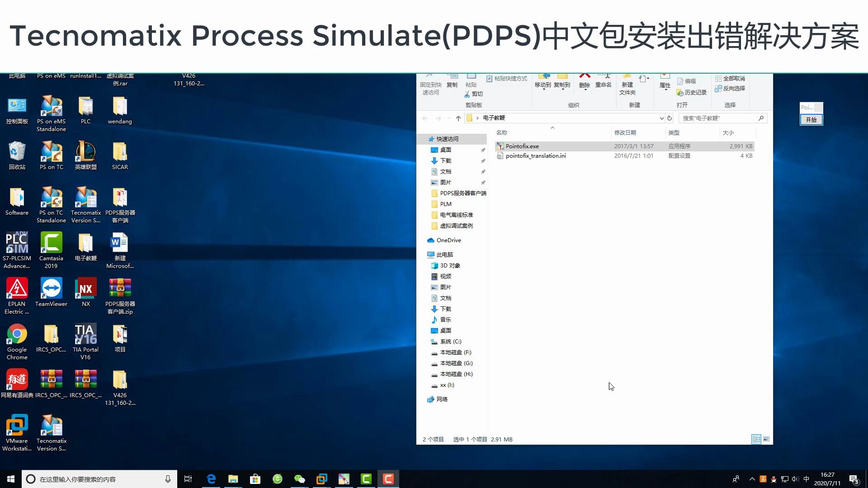
Task: Open Microsoft Edge from taskbar
Action: point(211,479)
